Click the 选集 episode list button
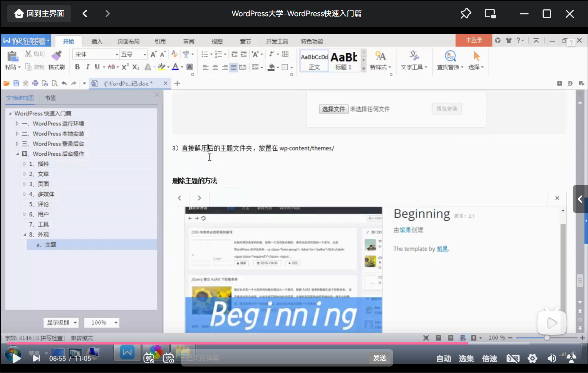 pos(466,359)
